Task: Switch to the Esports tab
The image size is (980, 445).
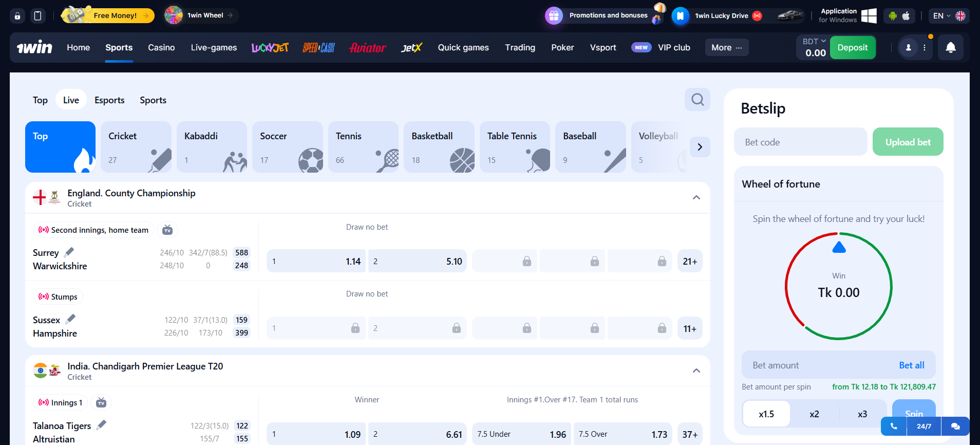Action: [x=109, y=100]
